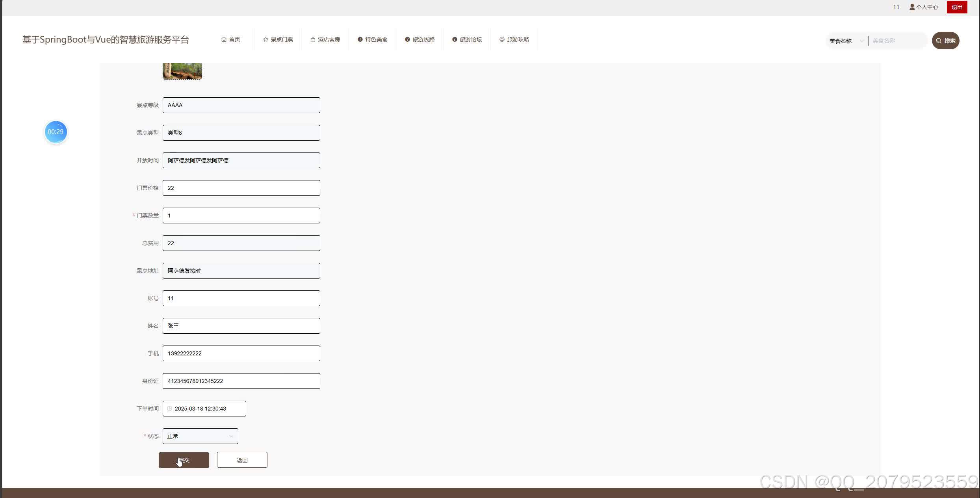Click the star icon for 景点门票

pos(265,39)
